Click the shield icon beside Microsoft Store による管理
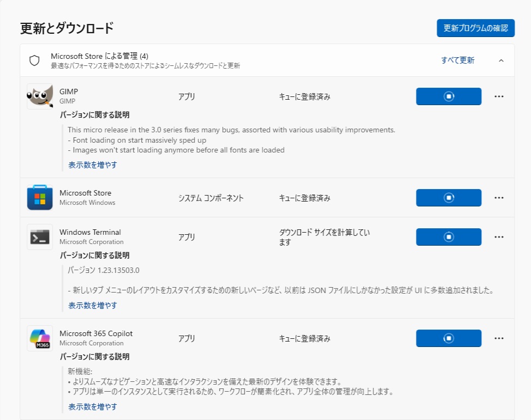The height and width of the screenshot is (420, 531). [34, 60]
